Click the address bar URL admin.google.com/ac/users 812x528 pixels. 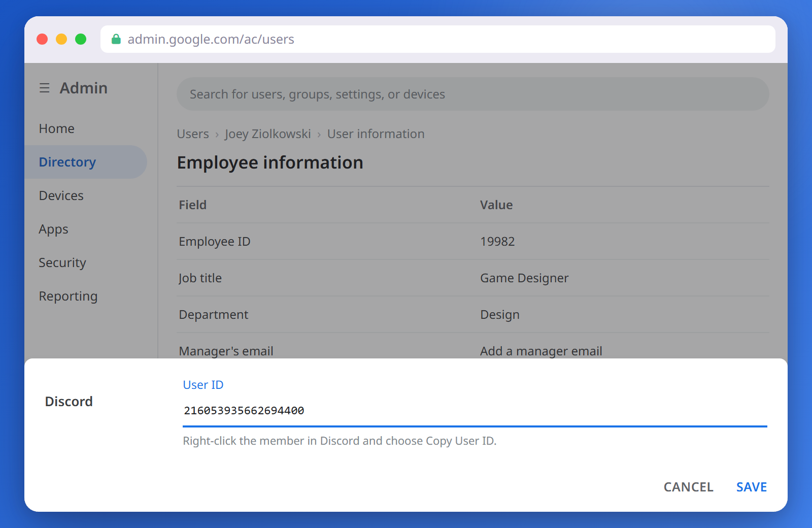[211, 39]
